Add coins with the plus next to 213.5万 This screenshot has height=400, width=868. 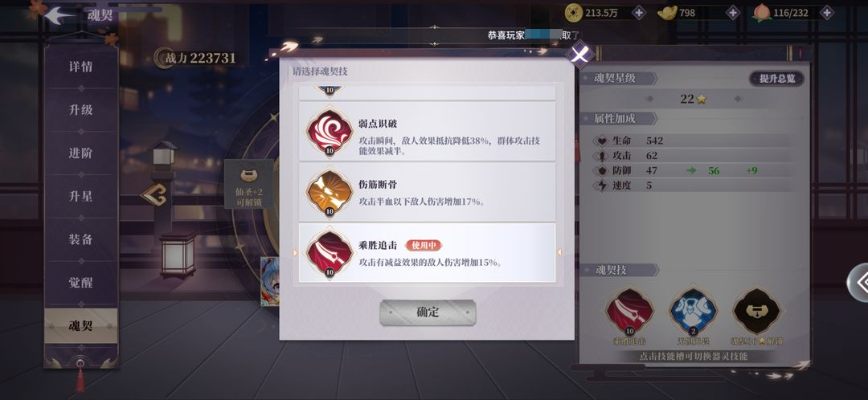[x=639, y=13]
